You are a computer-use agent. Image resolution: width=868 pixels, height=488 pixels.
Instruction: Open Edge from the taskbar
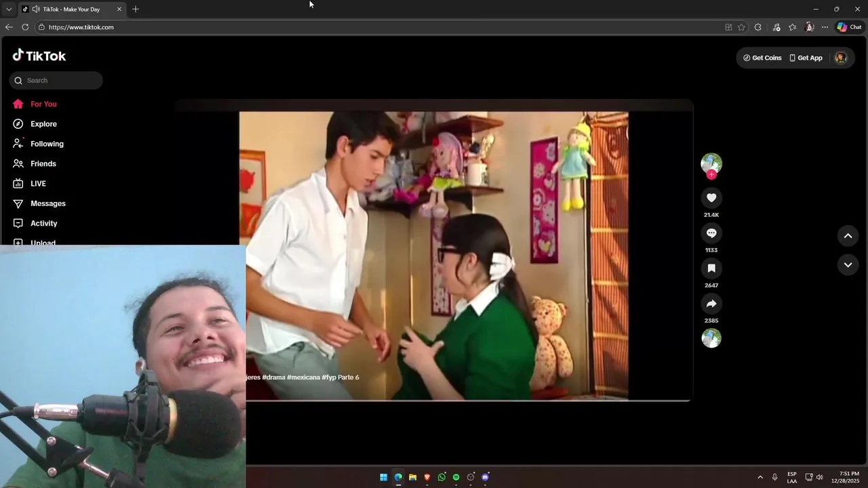[398, 477]
